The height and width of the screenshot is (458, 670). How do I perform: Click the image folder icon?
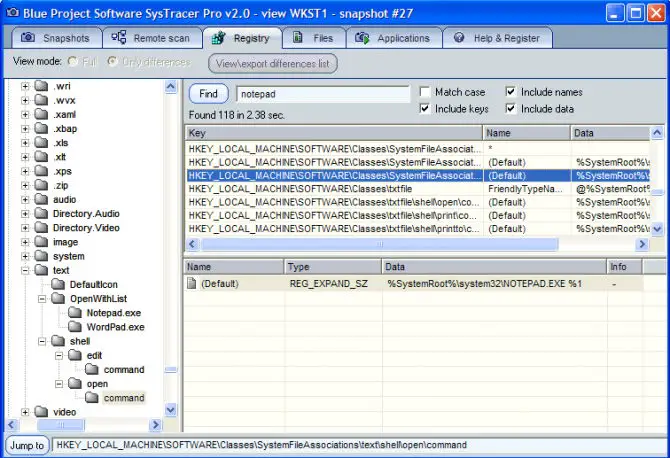41,242
